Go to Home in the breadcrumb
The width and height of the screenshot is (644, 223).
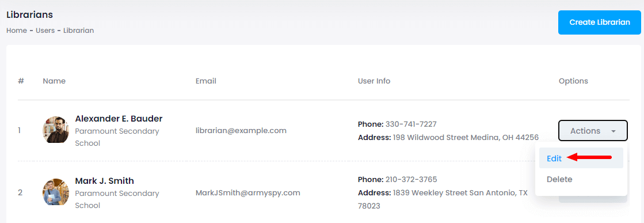click(17, 31)
